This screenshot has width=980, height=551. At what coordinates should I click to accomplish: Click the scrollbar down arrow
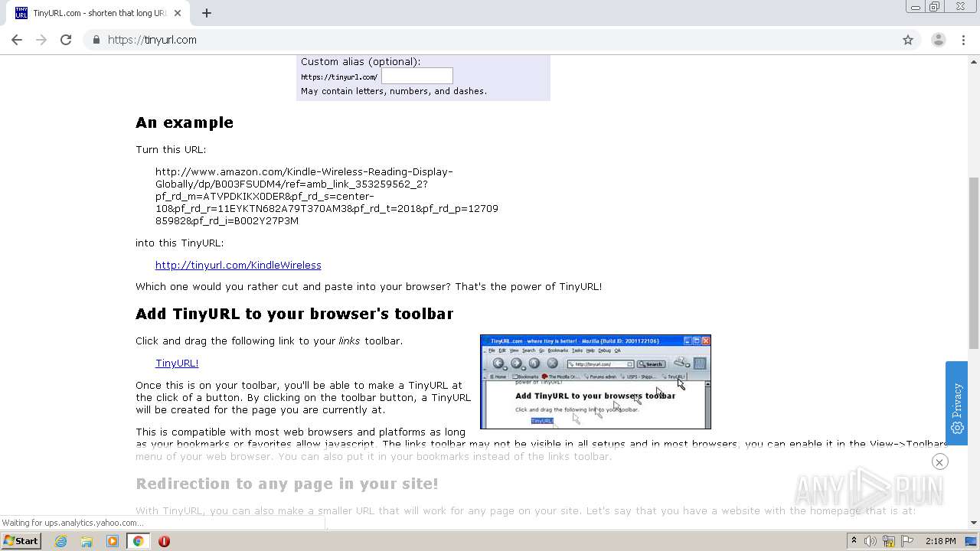coord(974,523)
